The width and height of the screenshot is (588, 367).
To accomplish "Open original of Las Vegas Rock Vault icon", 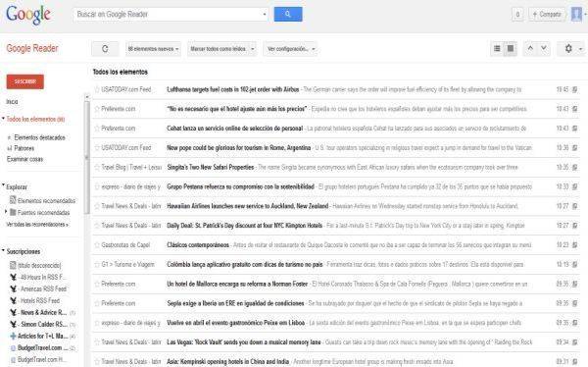I will 574,342.
